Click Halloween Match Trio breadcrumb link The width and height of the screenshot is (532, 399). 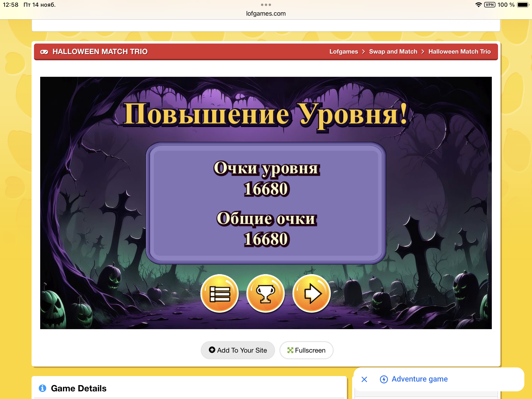[x=459, y=52]
